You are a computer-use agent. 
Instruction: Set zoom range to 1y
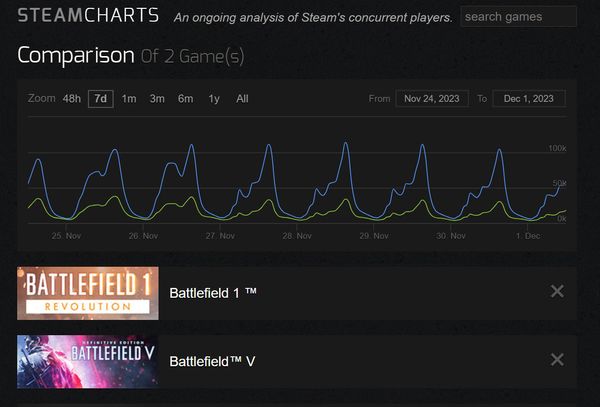214,98
